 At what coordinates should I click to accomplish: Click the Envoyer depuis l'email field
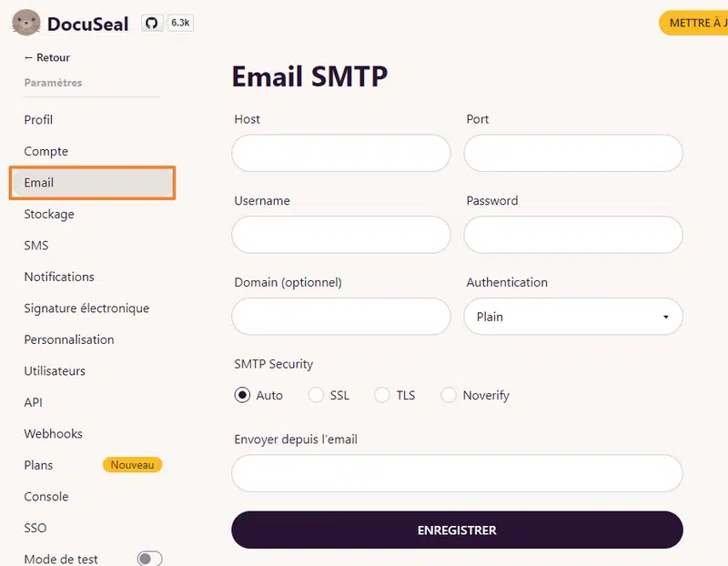click(457, 473)
